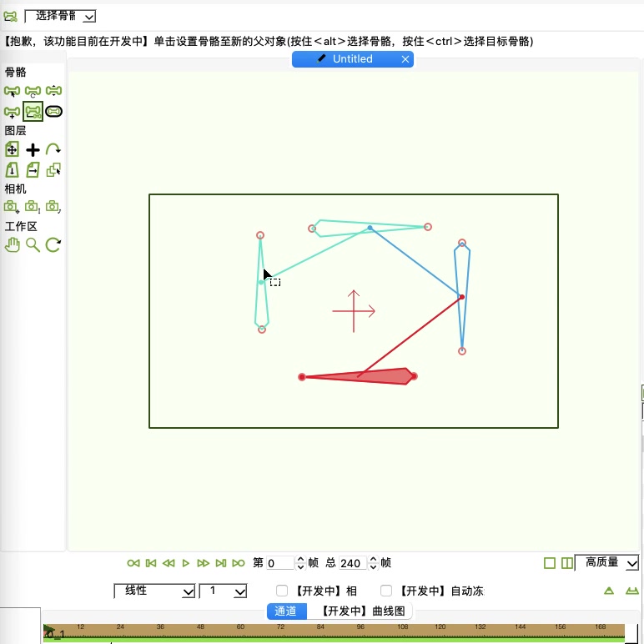Select the Reparent Bone tool
Viewport: 644px width, 644px height.
pyautogui.click(x=33, y=111)
